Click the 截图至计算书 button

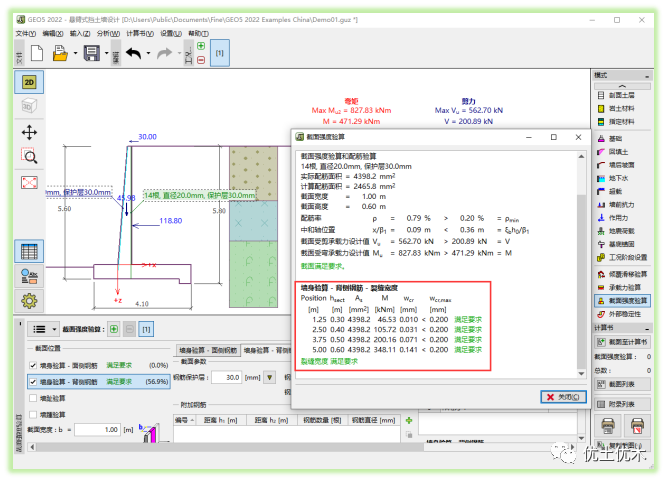pyautogui.click(x=622, y=342)
